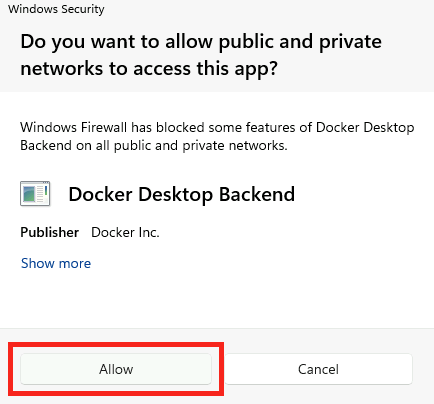Select the Docker Desktop Backend app name
This screenshot has width=434, height=404.
(182, 194)
